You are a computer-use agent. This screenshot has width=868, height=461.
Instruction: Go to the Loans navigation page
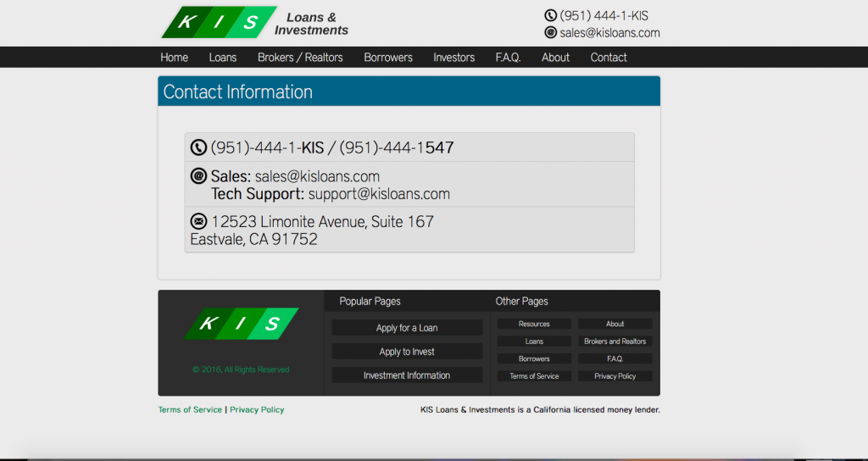click(x=223, y=58)
